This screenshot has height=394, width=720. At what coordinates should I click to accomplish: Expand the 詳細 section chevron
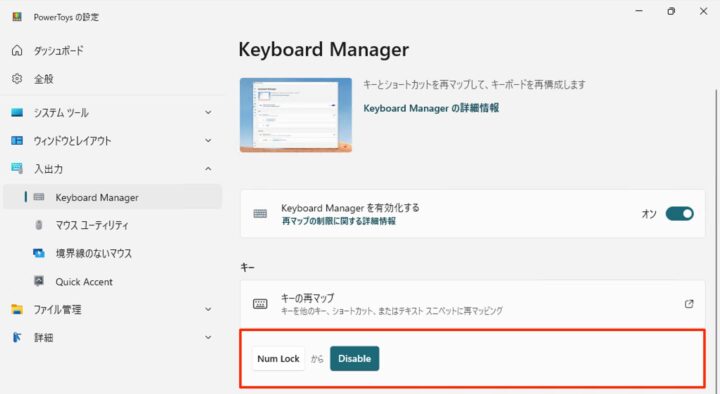pyautogui.click(x=208, y=338)
